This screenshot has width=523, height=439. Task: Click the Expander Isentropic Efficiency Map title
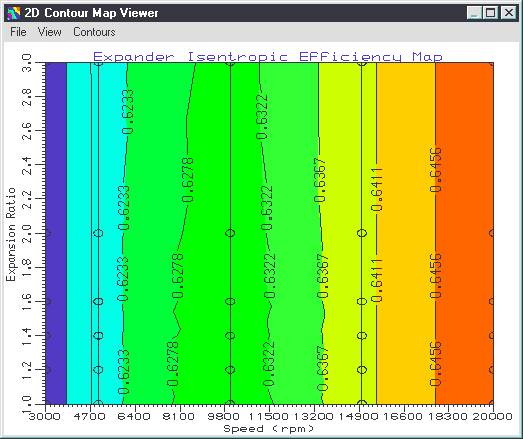(268, 57)
